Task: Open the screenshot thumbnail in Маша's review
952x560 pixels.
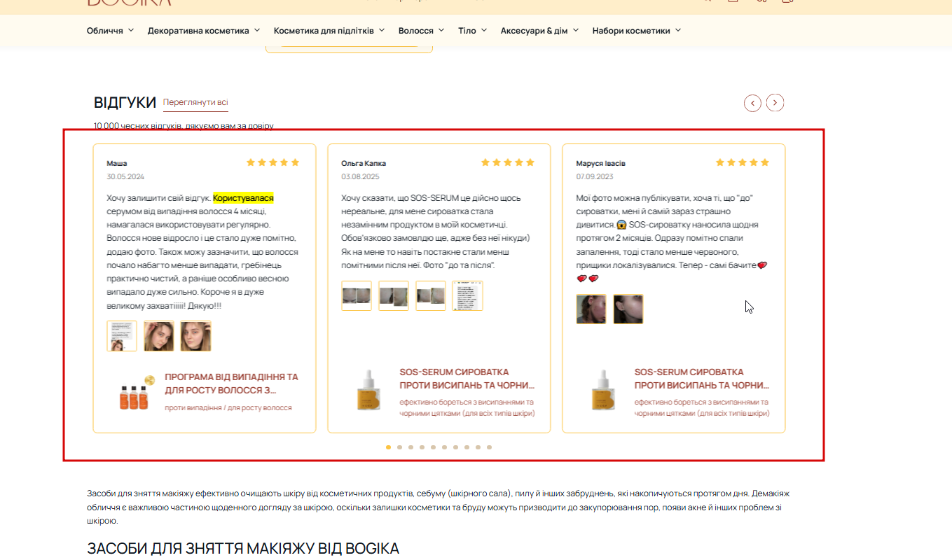Action: [x=122, y=336]
